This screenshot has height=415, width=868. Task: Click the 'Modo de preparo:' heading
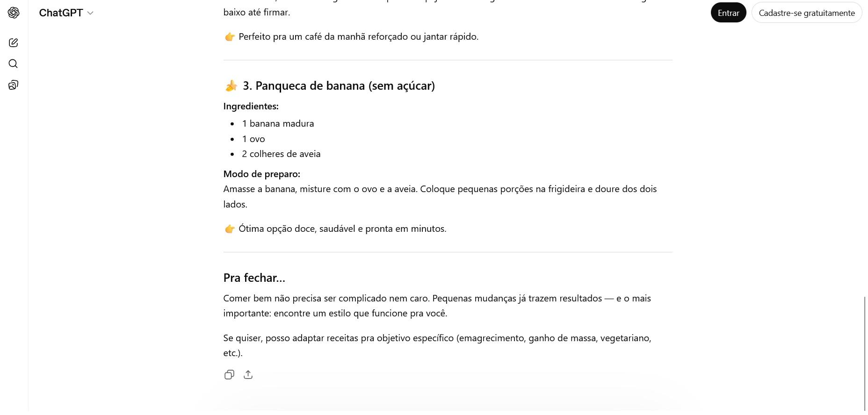click(261, 173)
